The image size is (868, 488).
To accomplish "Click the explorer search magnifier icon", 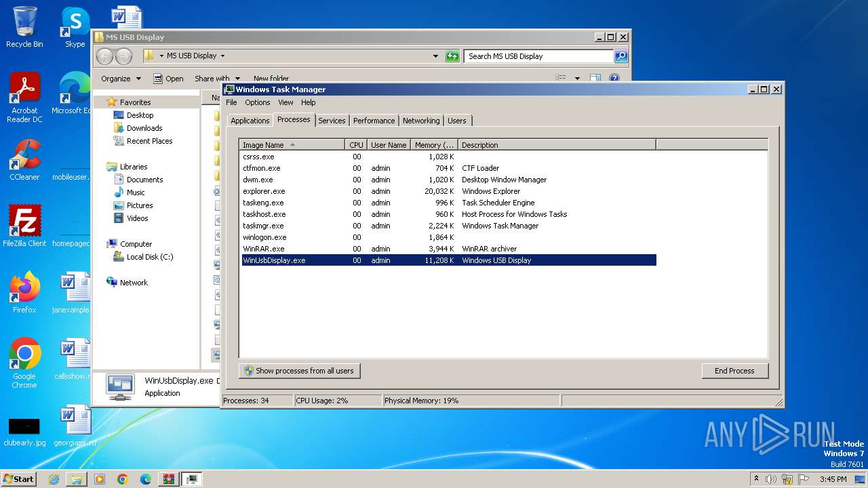I will coord(620,56).
